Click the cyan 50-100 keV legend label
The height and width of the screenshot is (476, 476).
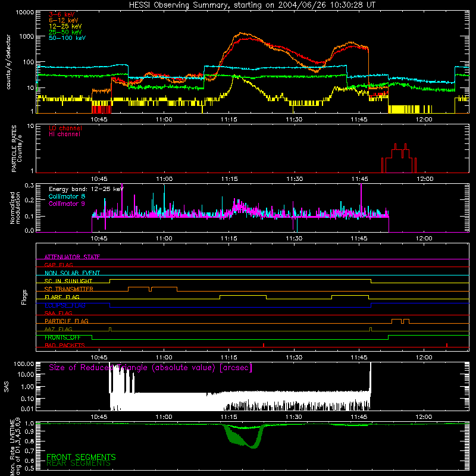click(67, 38)
